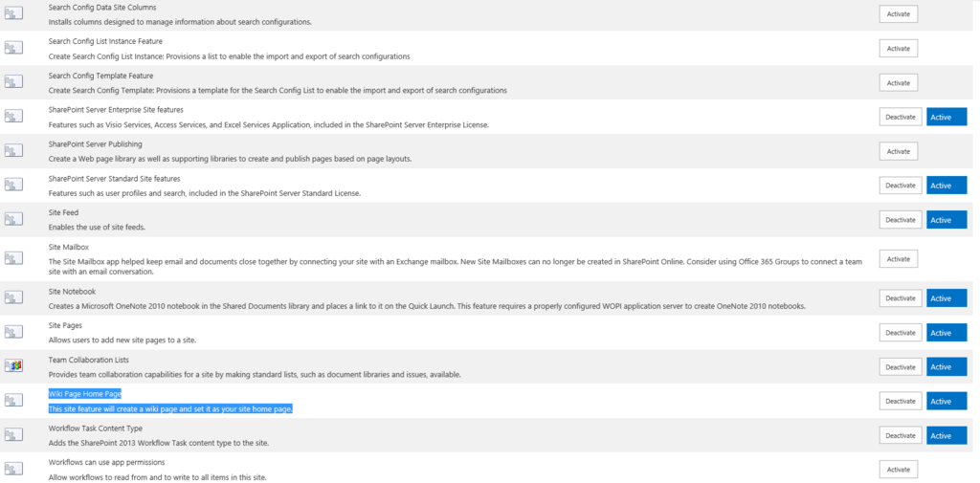
Task: Click the Site Feed feature icon
Action: coord(13,219)
